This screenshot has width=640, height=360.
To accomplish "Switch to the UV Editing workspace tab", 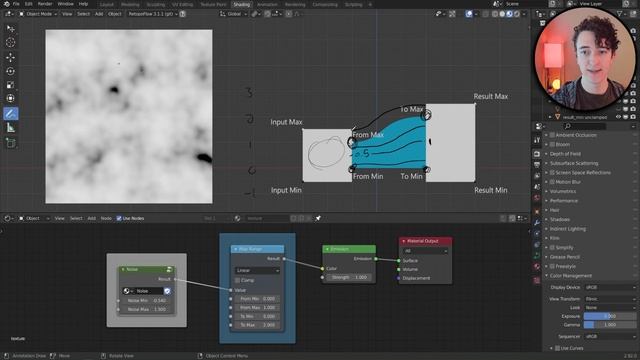I will pos(182,4).
